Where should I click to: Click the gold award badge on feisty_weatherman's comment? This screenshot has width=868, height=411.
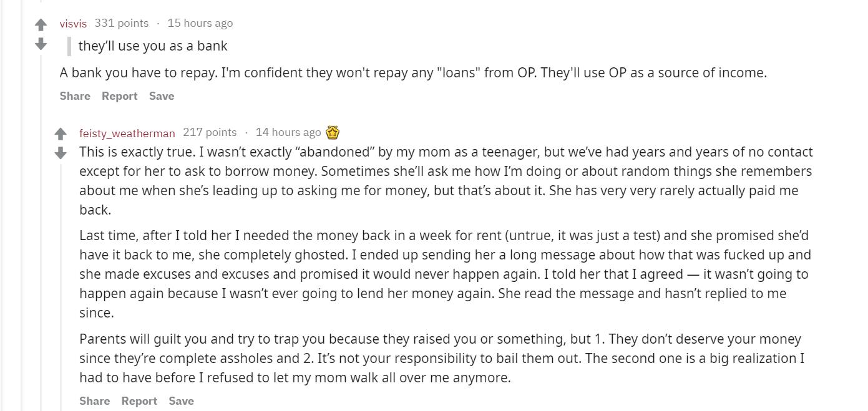333,132
